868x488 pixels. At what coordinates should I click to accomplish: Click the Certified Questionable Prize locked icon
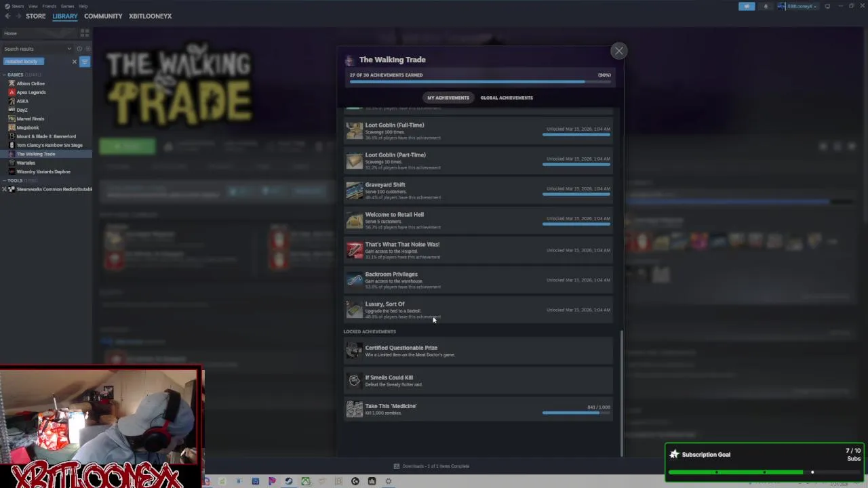coord(354,350)
